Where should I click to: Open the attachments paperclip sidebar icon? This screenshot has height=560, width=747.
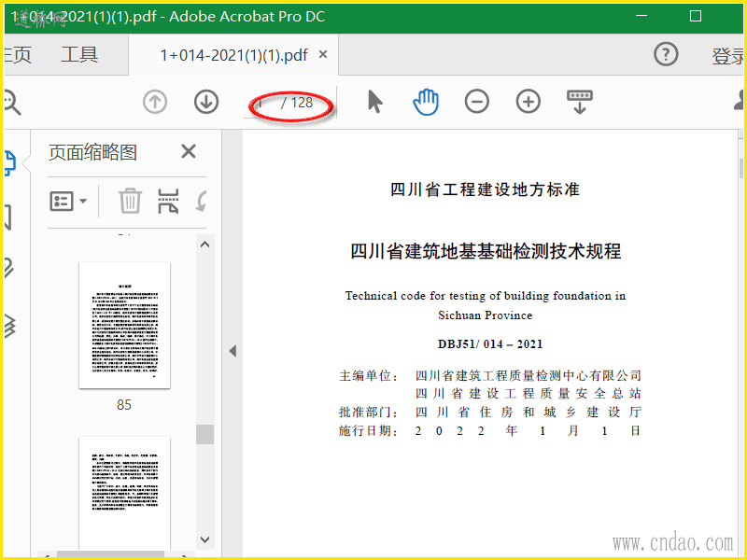[x=9, y=268]
